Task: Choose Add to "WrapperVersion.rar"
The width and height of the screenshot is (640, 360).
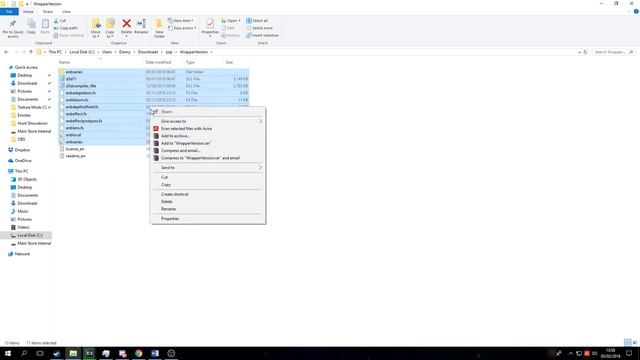Action: 207,143
